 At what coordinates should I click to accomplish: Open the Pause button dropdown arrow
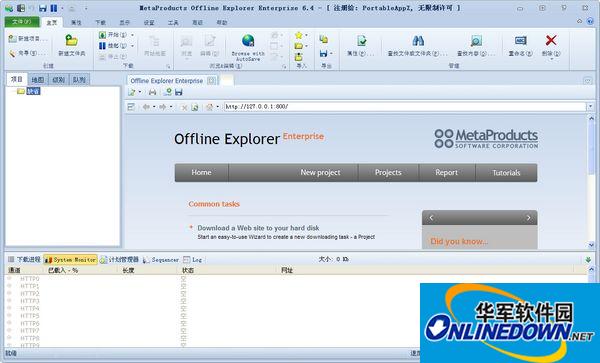(x=132, y=46)
